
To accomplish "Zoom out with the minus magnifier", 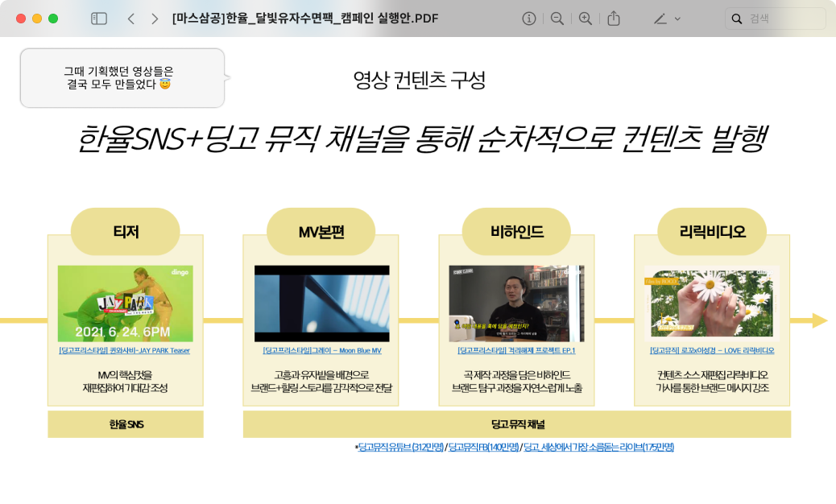I will tap(557, 19).
